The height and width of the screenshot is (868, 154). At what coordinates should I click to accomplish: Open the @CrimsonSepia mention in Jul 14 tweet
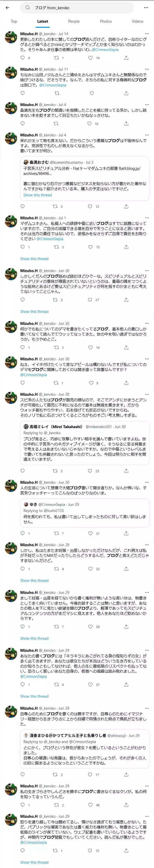point(105,49)
